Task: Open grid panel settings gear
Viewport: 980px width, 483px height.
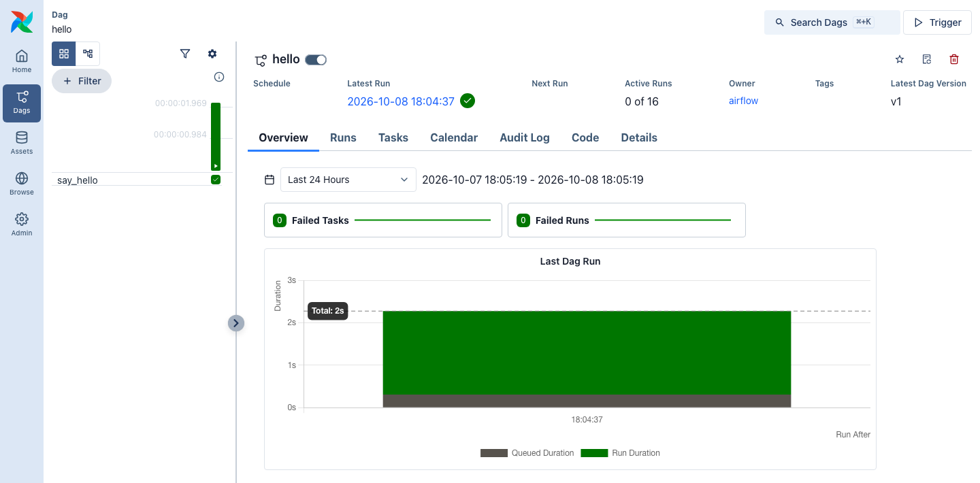Action: coord(212,54)
